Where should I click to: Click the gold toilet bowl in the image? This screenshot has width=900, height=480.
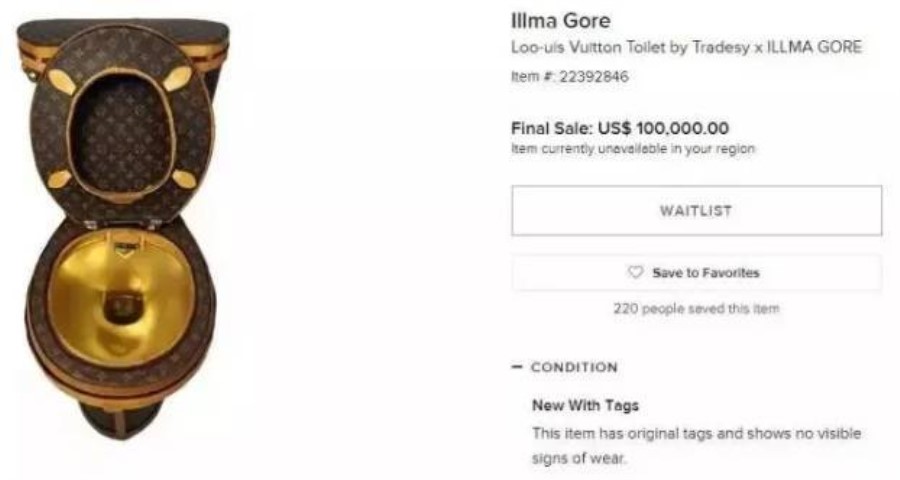[121, 296]
